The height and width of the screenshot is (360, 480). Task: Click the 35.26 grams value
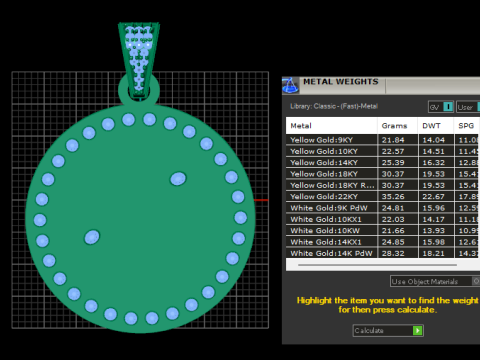(x=393, y=197)
